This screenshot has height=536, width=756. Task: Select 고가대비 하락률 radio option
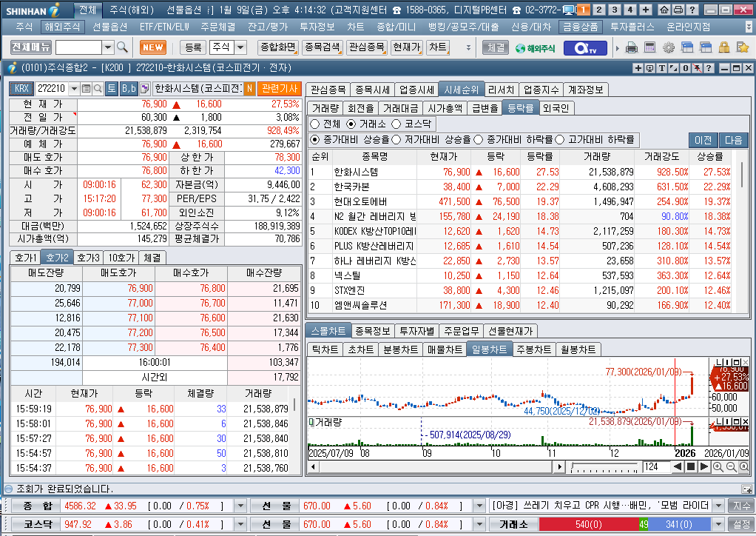560,140
